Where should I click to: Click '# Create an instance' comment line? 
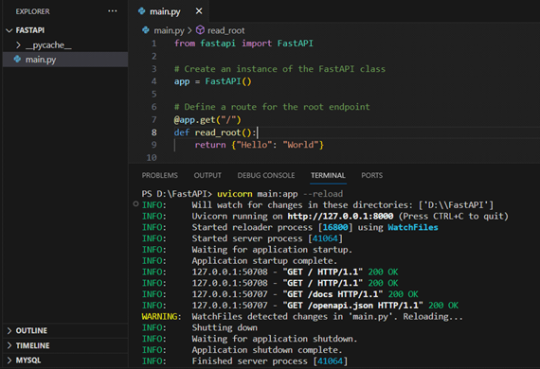tap(280, 69)
